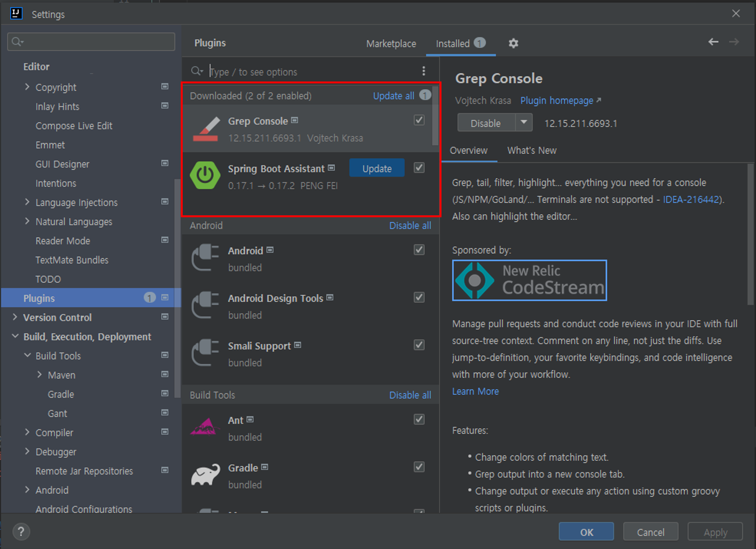Image resolution: width=756 pixels, height=549 pixels.
Task: Click the back navigation arrow
Action: [713, 42]
